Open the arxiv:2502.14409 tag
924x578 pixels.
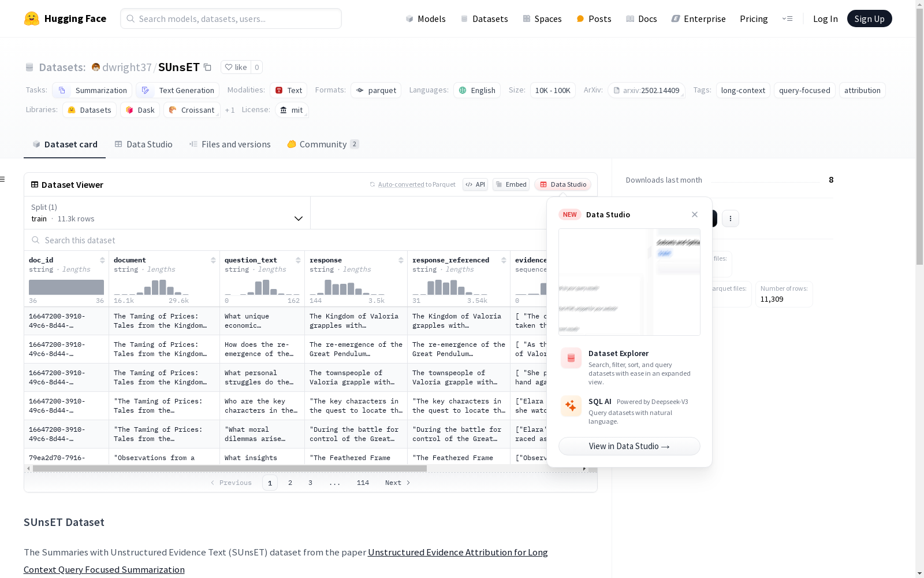point(646,90)
